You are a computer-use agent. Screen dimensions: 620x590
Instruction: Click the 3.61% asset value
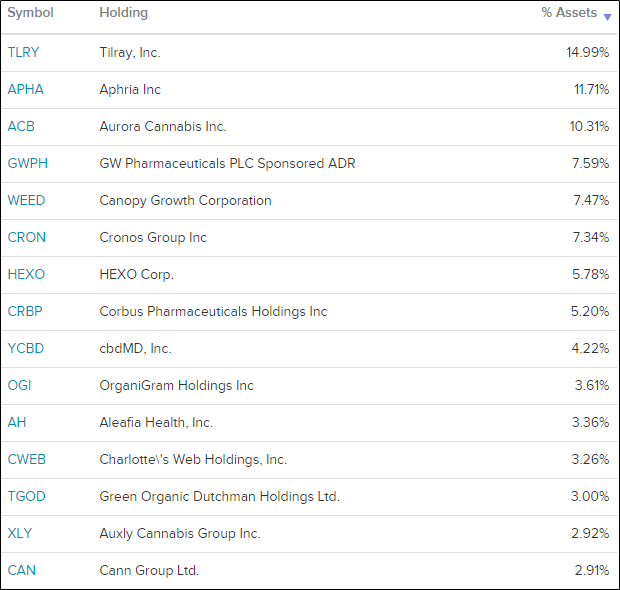(592, 385)
